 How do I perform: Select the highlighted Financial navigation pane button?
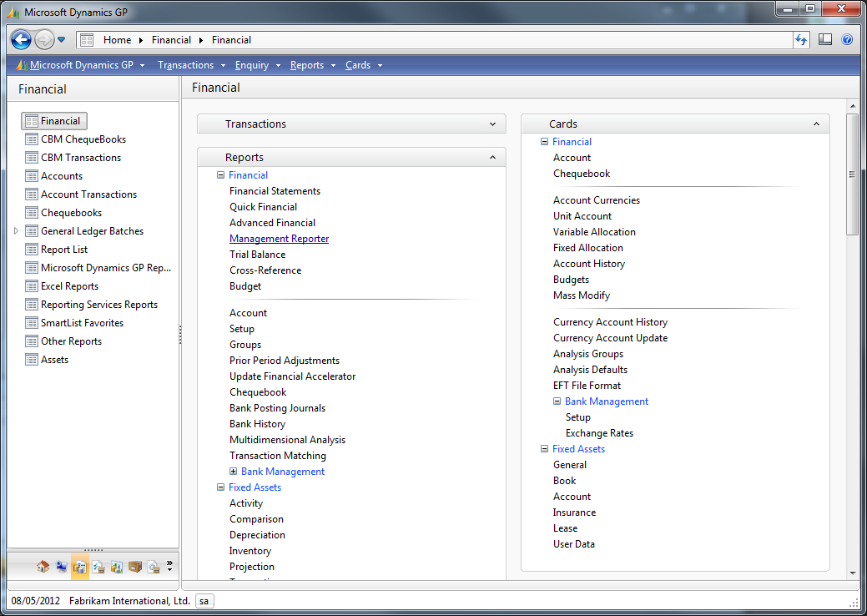79,567
